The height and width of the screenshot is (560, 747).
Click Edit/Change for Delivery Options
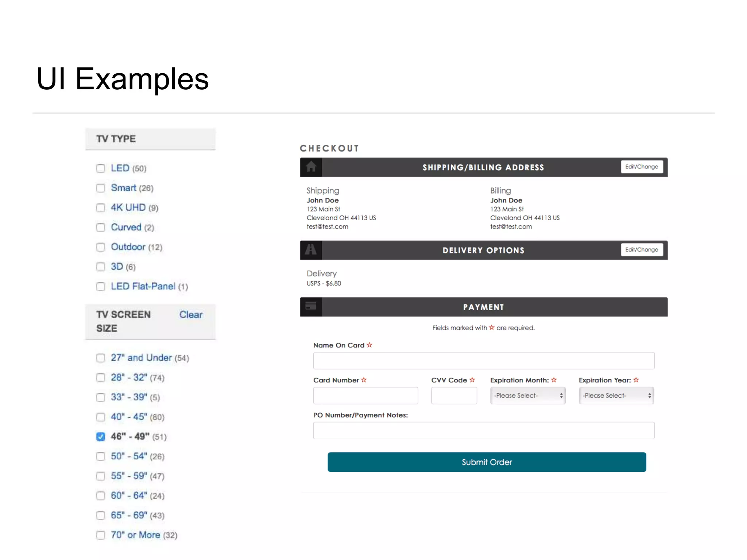tap(642, 250)
